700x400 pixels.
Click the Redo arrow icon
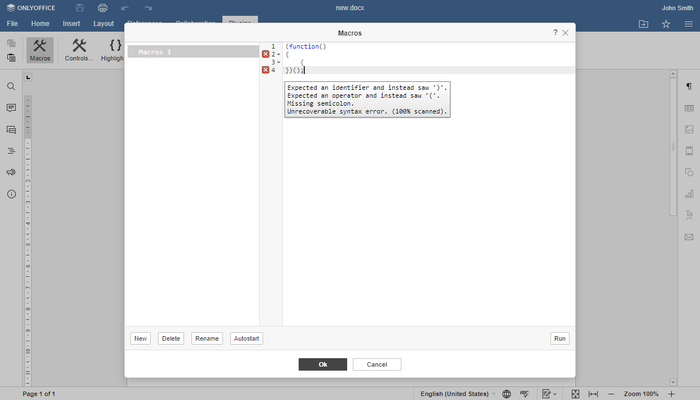148,8
